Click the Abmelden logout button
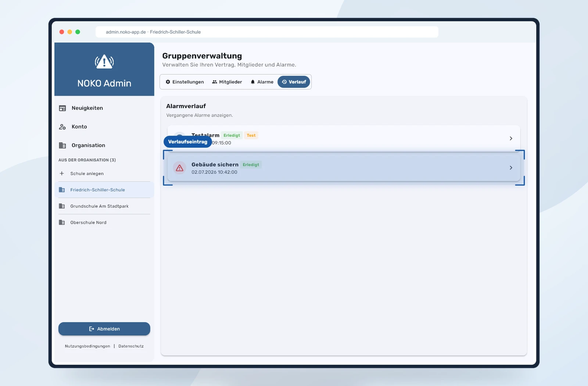 pos(104,329)
